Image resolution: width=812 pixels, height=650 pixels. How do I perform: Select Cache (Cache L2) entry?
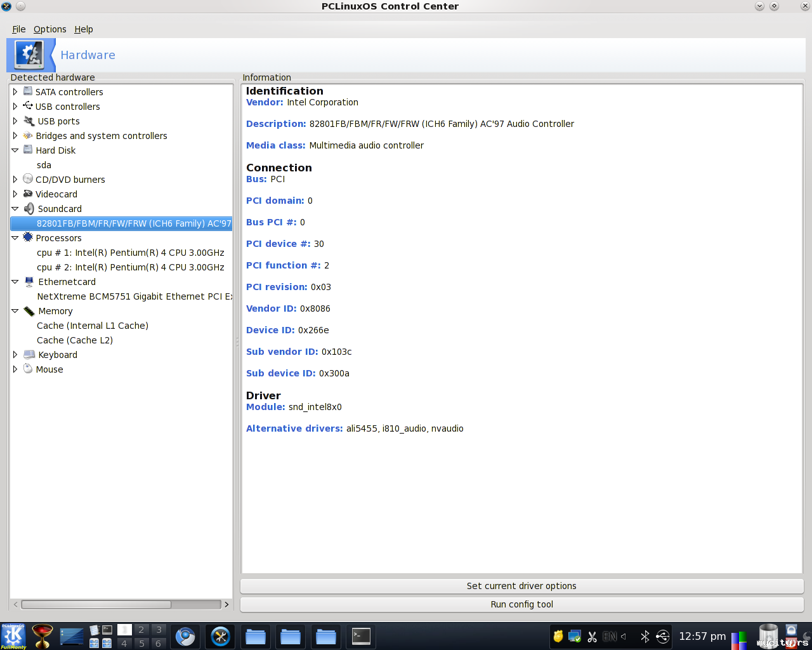pos(75,340)
